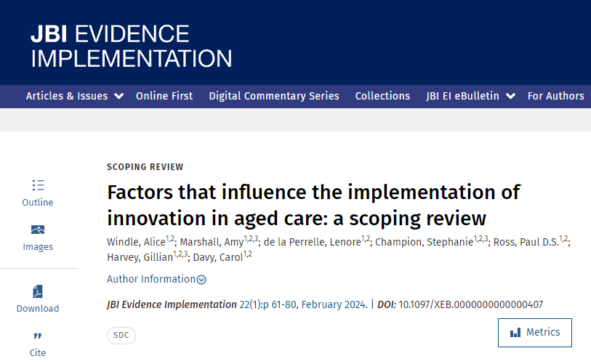Open Digital Commentary Series menu item
Image resolution: width=591 pixels, height=364 pixels.
pos(274,96)
